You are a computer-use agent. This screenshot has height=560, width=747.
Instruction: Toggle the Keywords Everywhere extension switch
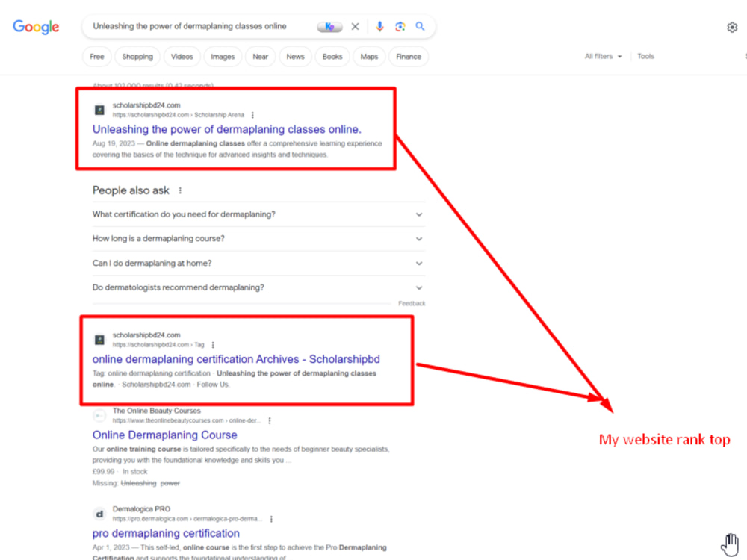[329, 27]
